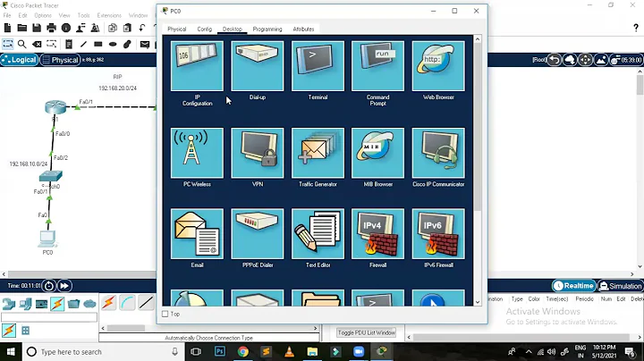Launch the Terminal app
This screenshot has width=644, height=361.
point(318,65)
